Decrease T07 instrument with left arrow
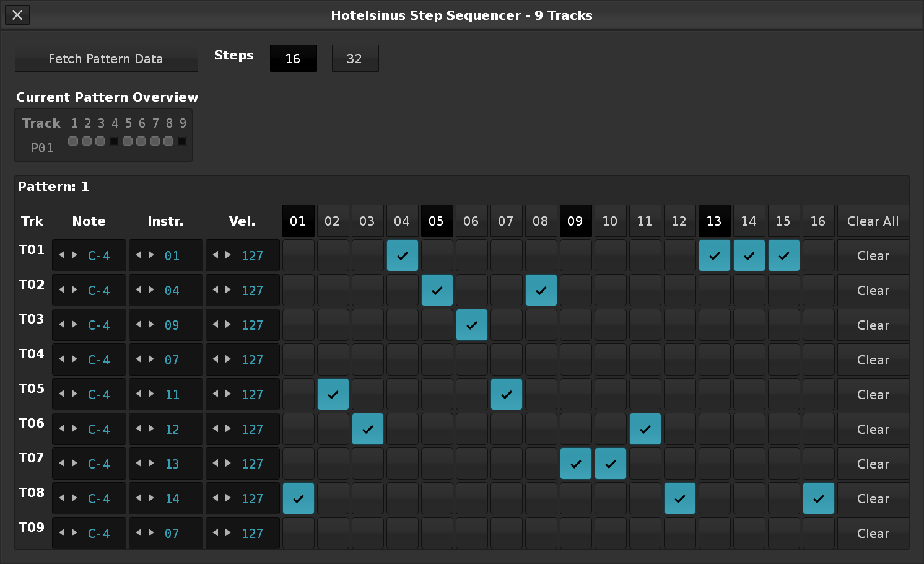 (x=139, y=463)
